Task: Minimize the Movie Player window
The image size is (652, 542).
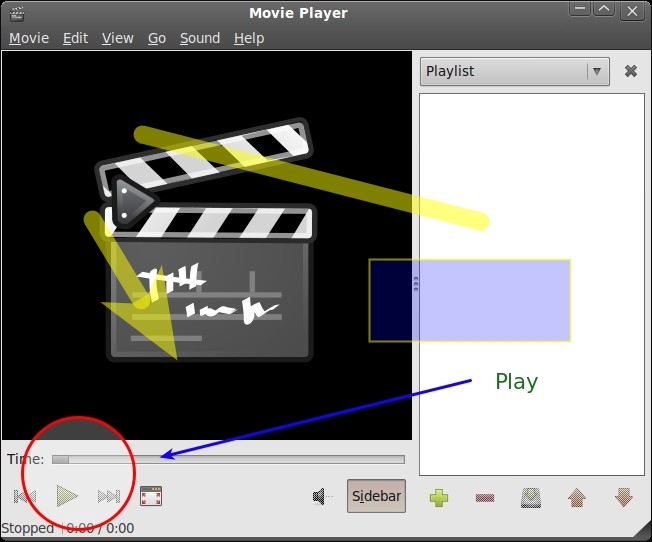Action: click(x=580, y=9)
